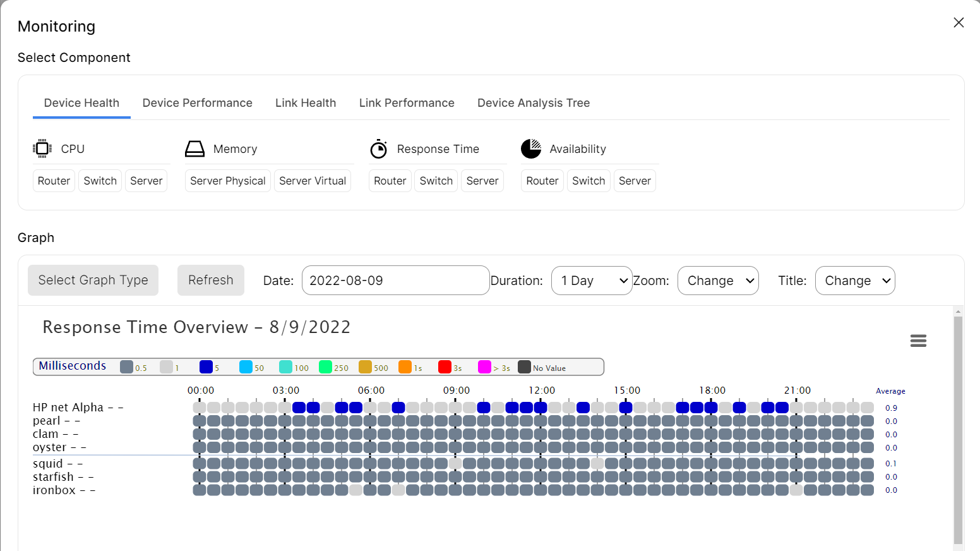Select Router under Response Time
This screenshot has width=980, height=551.
pyautogui.click(x=390, y=181)
